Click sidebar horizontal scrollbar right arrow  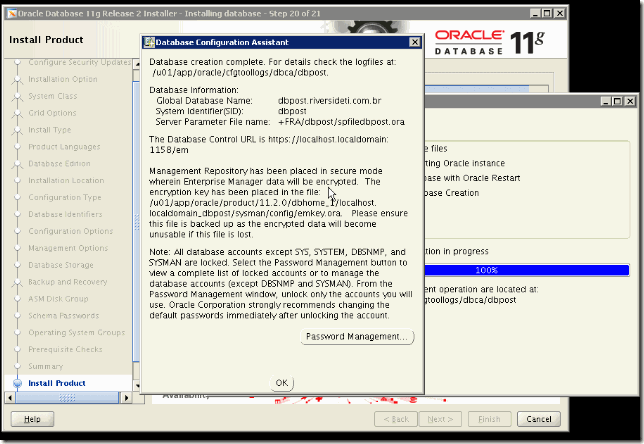(126, 398)
